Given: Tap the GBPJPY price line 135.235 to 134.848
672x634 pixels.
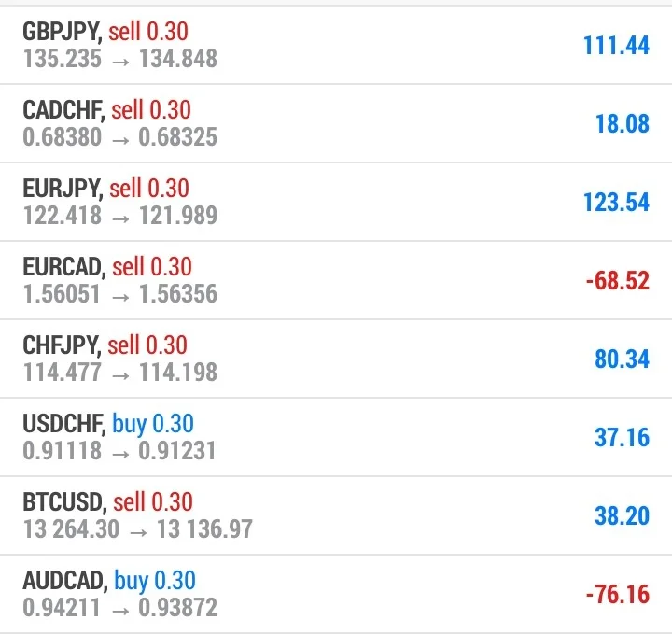Looking at the screenshot, I should [120, 59].
